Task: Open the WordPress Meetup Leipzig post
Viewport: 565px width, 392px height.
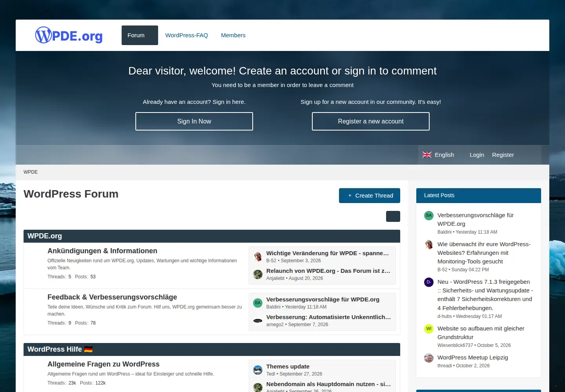Action: click(473, 358)
